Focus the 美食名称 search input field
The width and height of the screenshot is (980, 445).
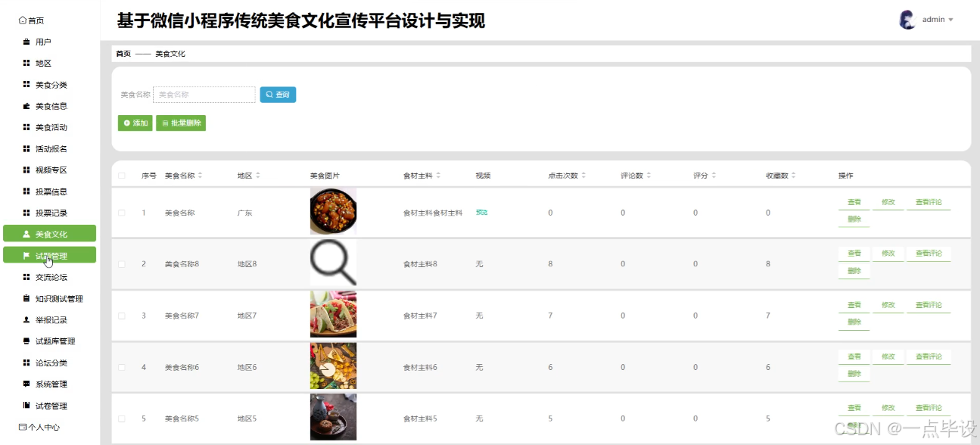pos(204,95)
